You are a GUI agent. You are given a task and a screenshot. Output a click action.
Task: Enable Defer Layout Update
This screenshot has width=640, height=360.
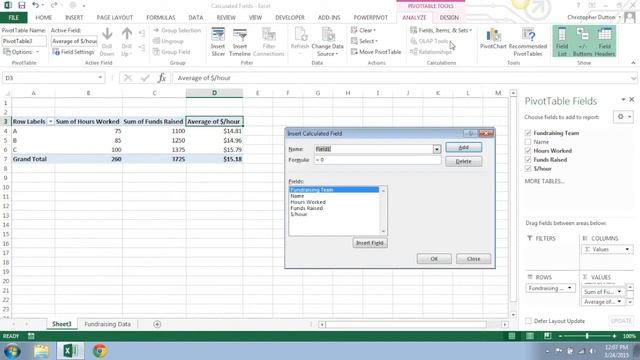click(529, 321)
